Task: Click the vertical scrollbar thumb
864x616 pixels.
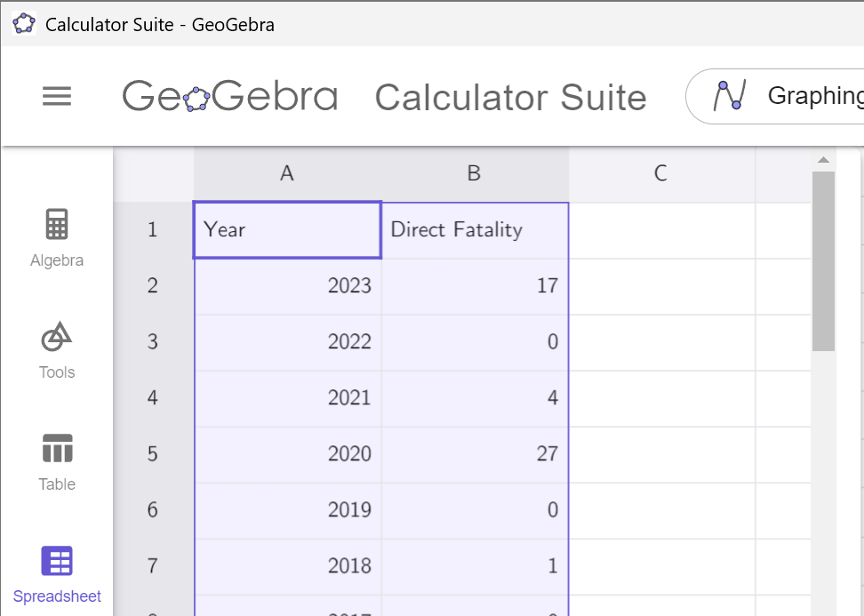Action: point(823,261)
